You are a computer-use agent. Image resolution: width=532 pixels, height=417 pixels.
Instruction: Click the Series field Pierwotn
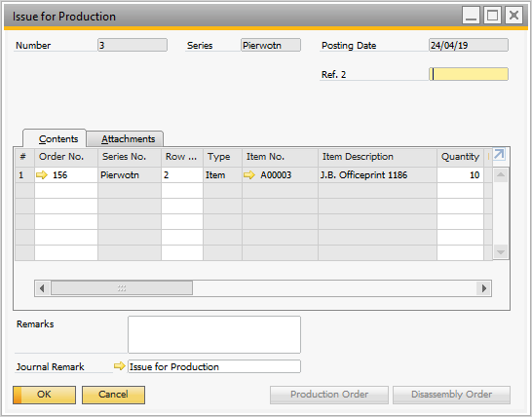click(271, 45)
